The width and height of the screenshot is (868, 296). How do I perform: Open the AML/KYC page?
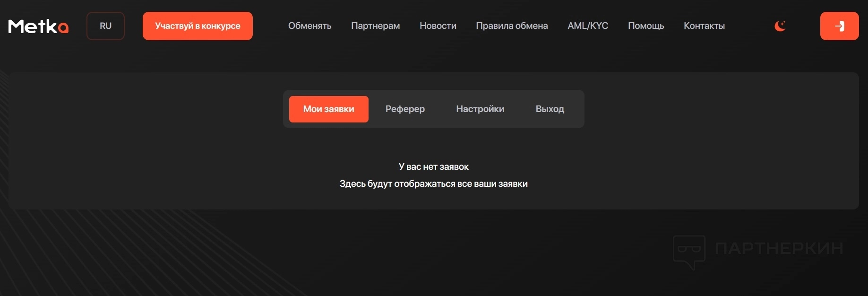[588, 26]
